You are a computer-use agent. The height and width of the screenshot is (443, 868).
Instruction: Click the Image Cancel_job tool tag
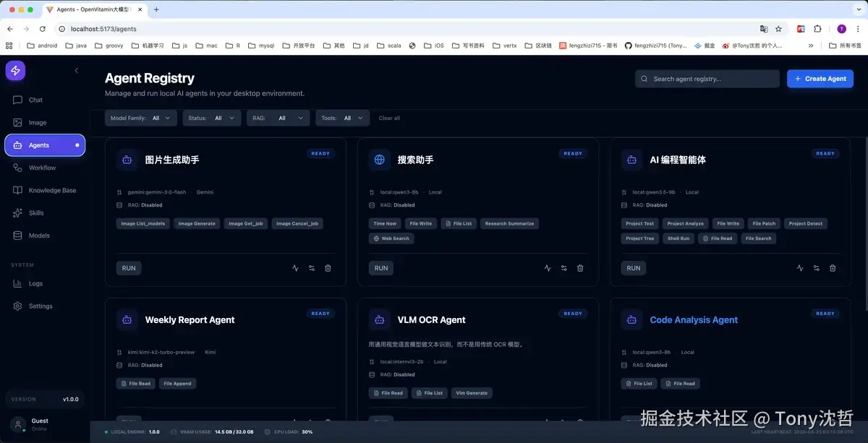point(297,223)
